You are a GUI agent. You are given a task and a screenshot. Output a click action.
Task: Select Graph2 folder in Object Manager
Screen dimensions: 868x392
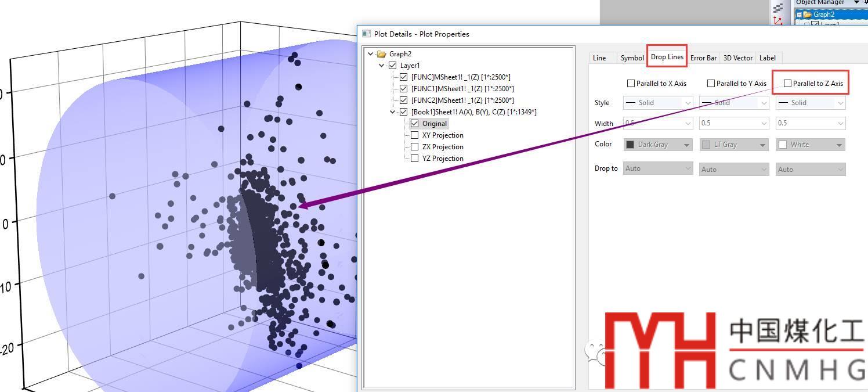(823, 15)
